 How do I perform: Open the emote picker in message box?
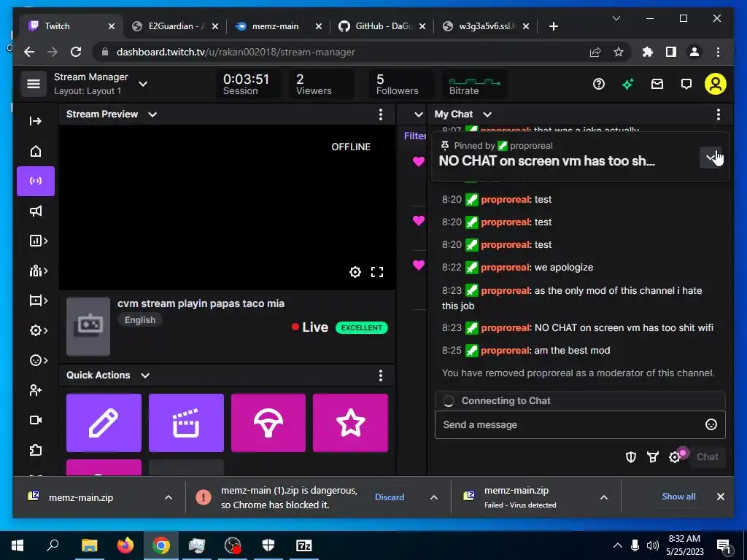coord(711,424)
